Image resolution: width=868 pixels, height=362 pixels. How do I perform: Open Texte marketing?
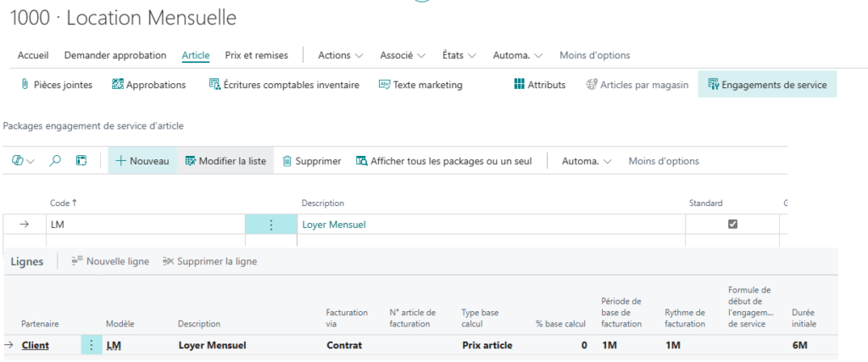pyautogui.click(x=420, y=85)
